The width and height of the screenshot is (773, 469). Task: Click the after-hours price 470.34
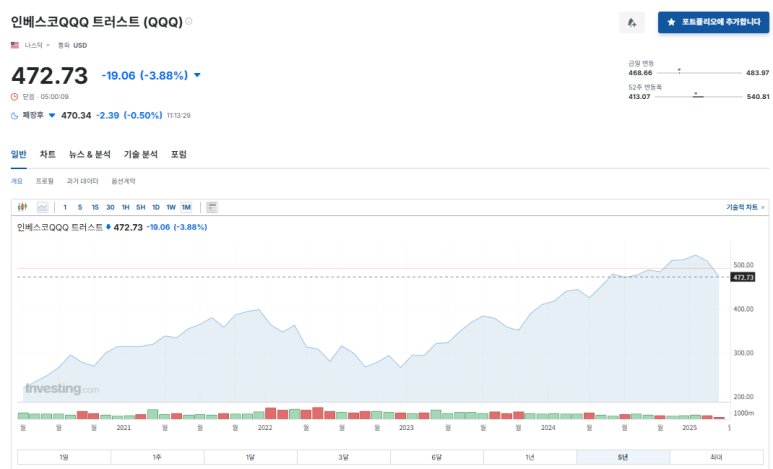(x=76, y=115)
